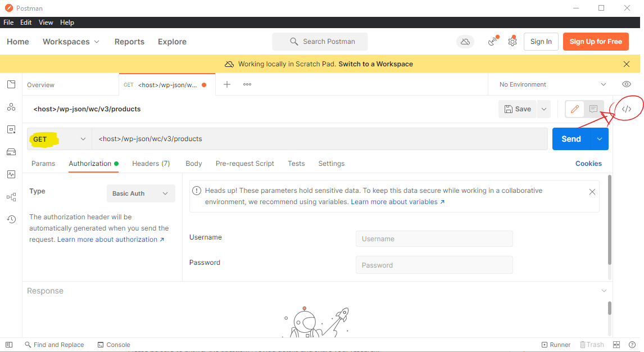Open the APIs sidebar icon
644x352 pixels.
coord(11,107)
